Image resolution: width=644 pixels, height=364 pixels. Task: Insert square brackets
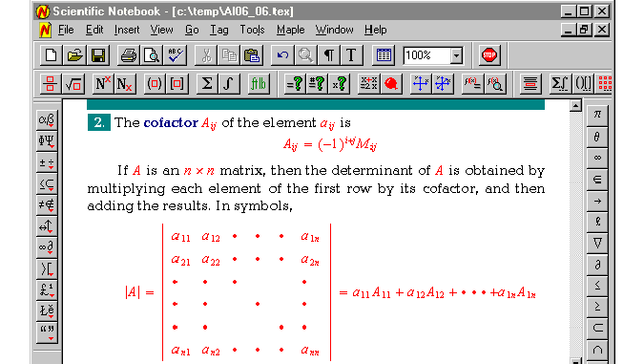click(177, 84)
